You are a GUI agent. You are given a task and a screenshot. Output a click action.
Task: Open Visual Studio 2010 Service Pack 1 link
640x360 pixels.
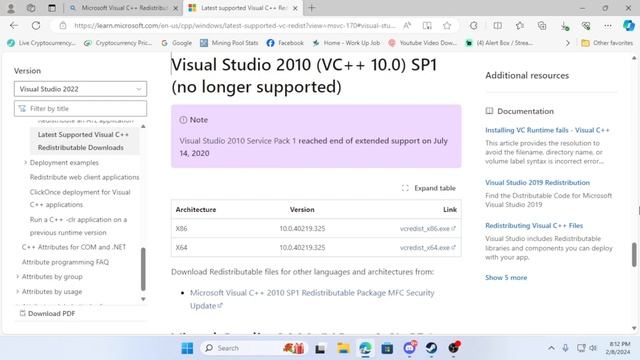pyautogui.click(x=238, y=141)
